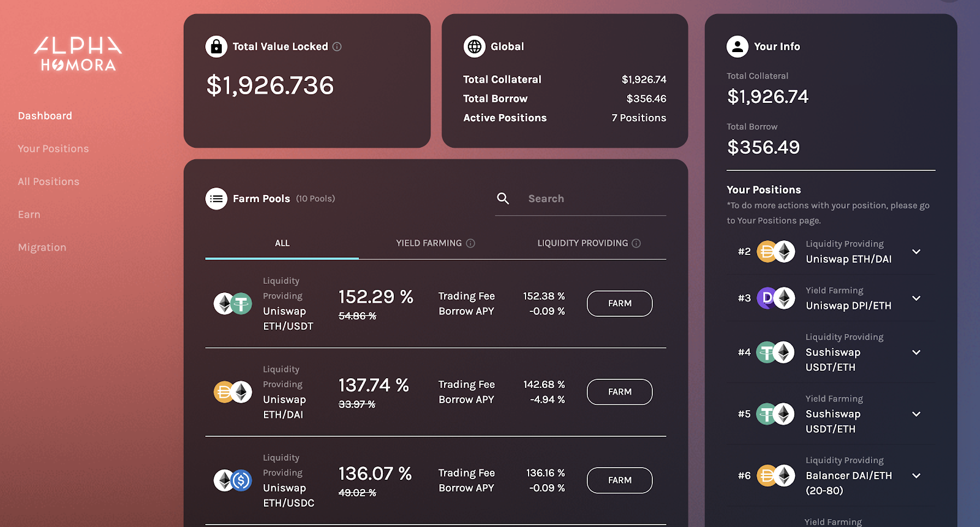Click the ETH/USDT token pair icon in Farm Pools
Viewport: 980px width, 527px height.
coord(233,303)
